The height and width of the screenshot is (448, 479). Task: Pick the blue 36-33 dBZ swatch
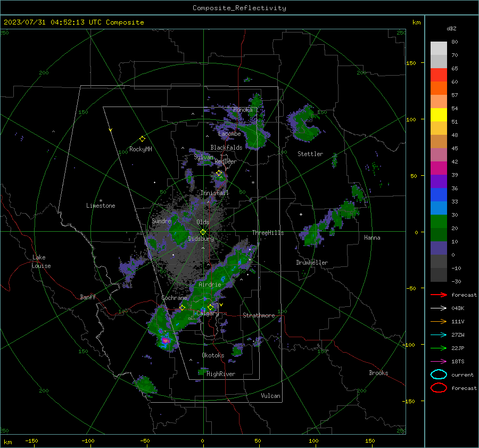click(439, 195)
